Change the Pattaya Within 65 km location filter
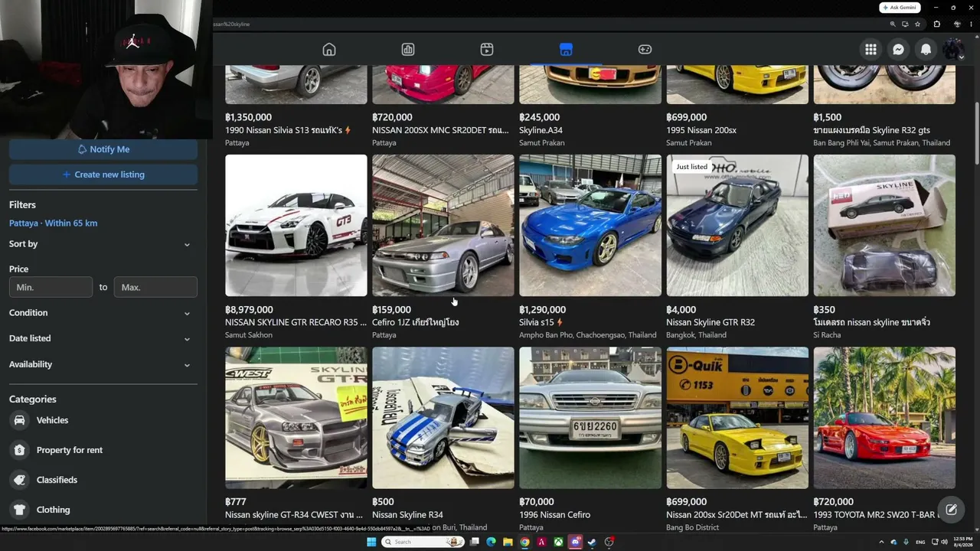980x551 pixels. [x=53, y=223]
